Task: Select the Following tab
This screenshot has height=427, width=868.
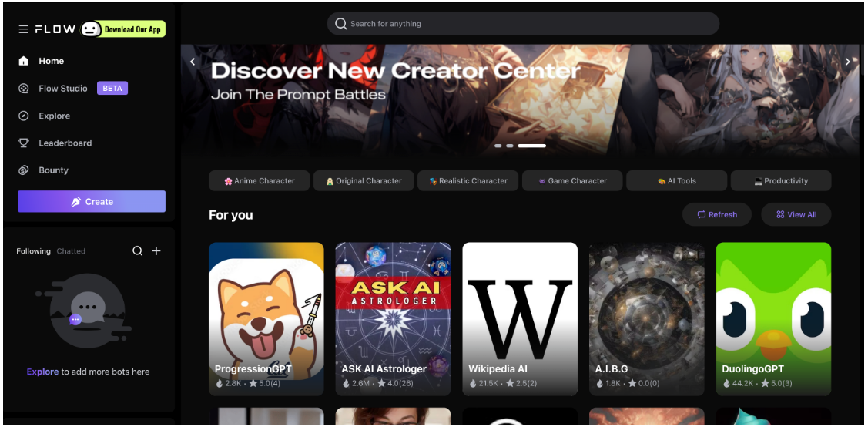Action: click(x=33, y=251)
